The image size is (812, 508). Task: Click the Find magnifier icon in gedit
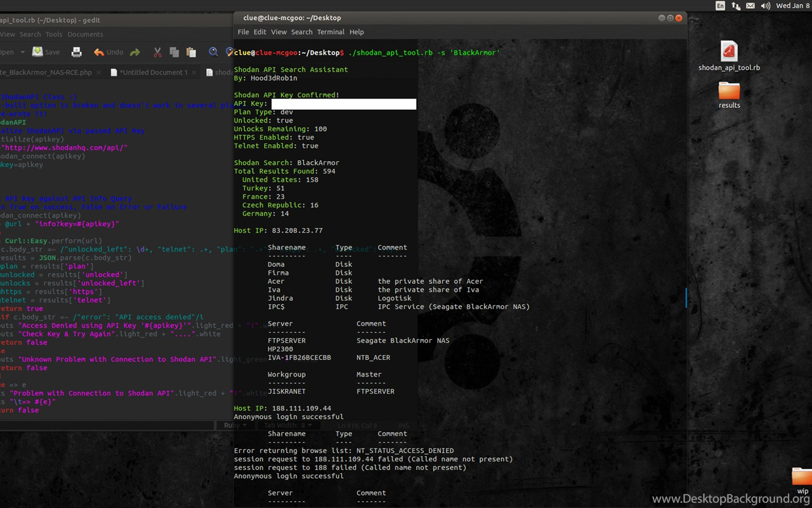click(x=213, y=52)
